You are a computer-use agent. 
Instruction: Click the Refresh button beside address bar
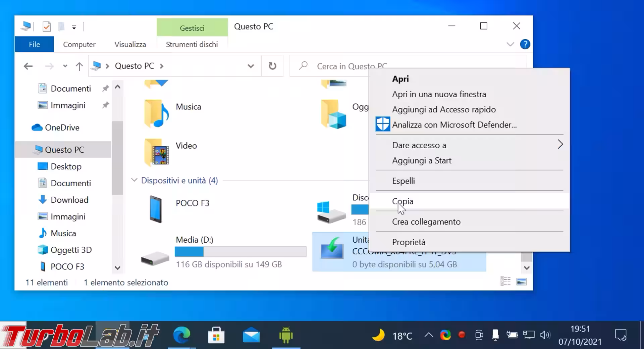pos(272,66)
